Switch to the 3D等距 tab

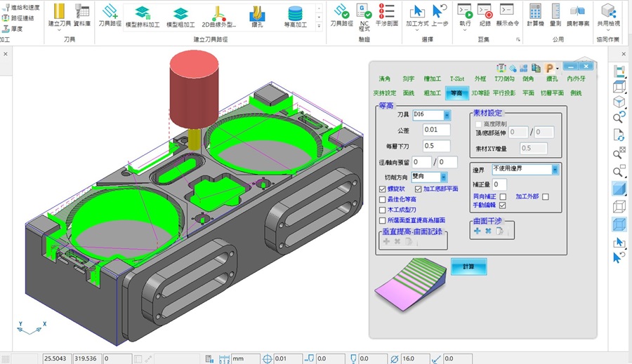point(480,93)
